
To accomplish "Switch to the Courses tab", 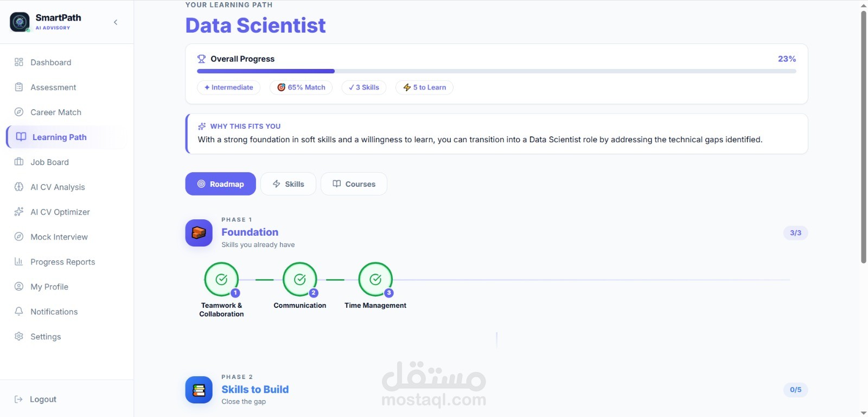I will click(354, 184).
